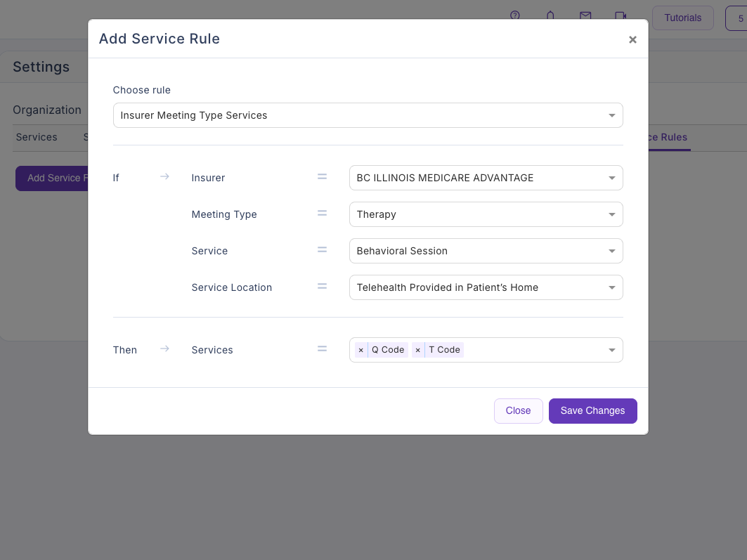Switch to the Services tab
Image resolution: width=747 pixels, height=560 pixels.
point(37,137)
